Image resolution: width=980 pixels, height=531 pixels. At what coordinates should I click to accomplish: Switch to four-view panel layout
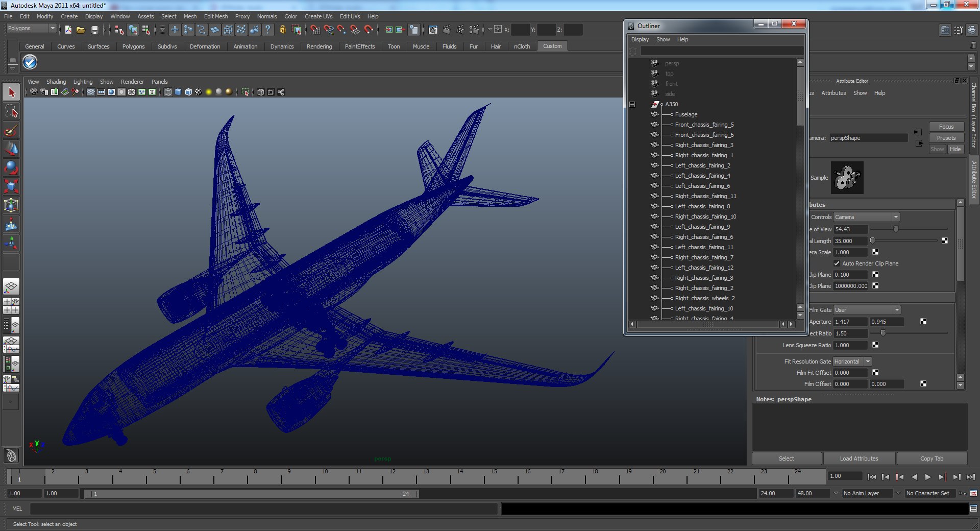[x=11, y=306]
